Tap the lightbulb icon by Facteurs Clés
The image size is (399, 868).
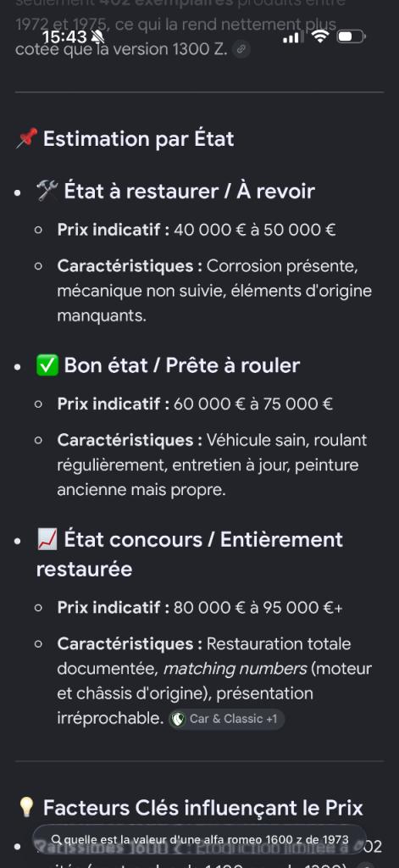(x=26, y=808)
